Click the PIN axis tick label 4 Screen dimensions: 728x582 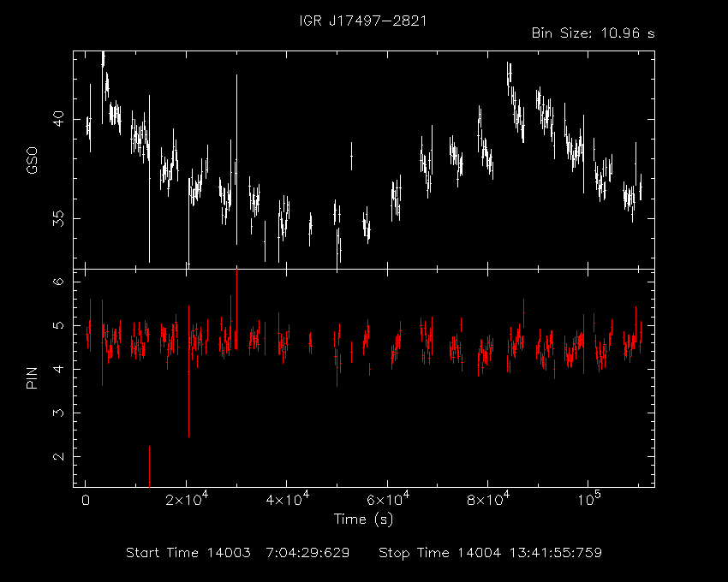(58, 370)
